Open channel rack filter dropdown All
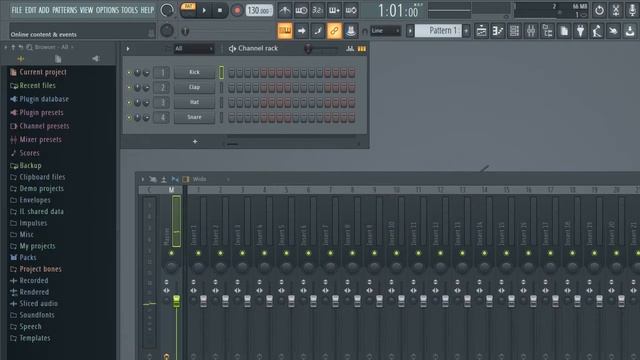 (193, 49)
